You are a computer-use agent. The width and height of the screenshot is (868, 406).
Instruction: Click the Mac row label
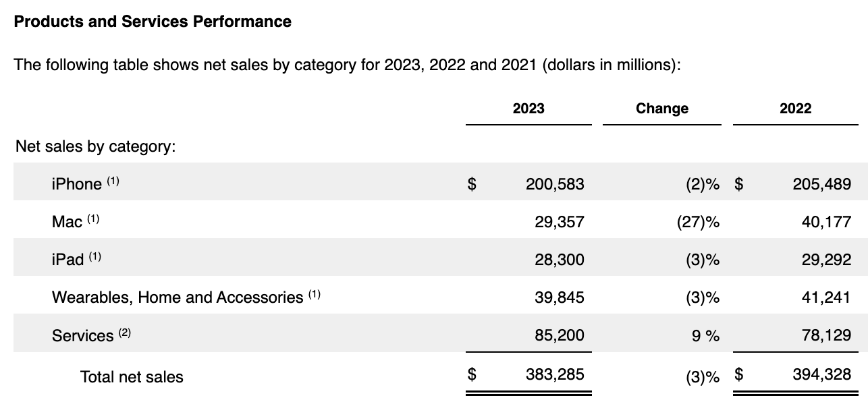pos(67,221)
